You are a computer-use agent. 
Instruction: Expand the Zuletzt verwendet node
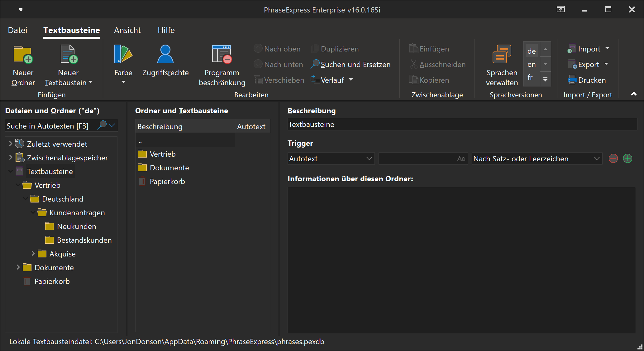tap(10, 144)
